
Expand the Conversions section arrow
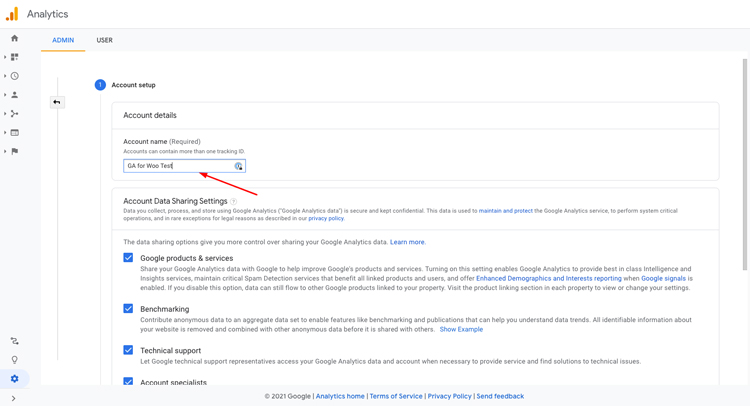coord(5,151)
